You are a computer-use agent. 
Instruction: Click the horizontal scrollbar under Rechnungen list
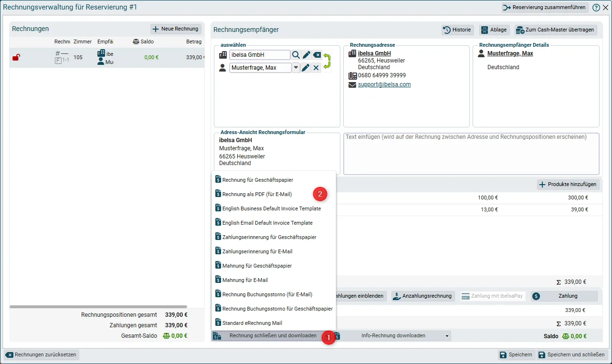pos(98,307)
